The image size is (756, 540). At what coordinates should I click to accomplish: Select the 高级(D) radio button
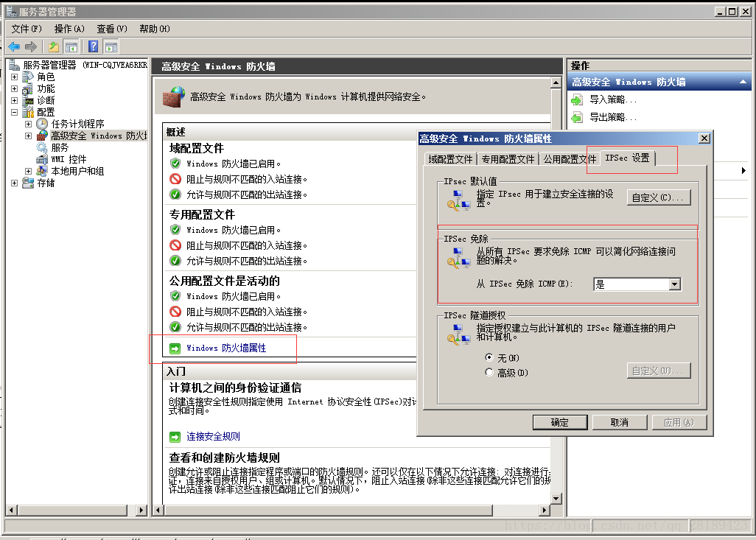pos(489,372)
